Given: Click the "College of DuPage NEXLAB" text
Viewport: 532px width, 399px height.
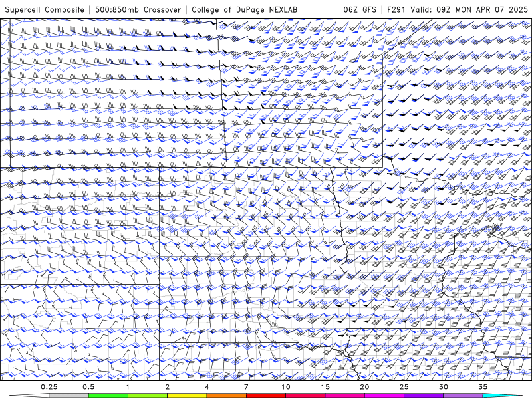Looking at the screenshot, I should click(x=244, y=9).
